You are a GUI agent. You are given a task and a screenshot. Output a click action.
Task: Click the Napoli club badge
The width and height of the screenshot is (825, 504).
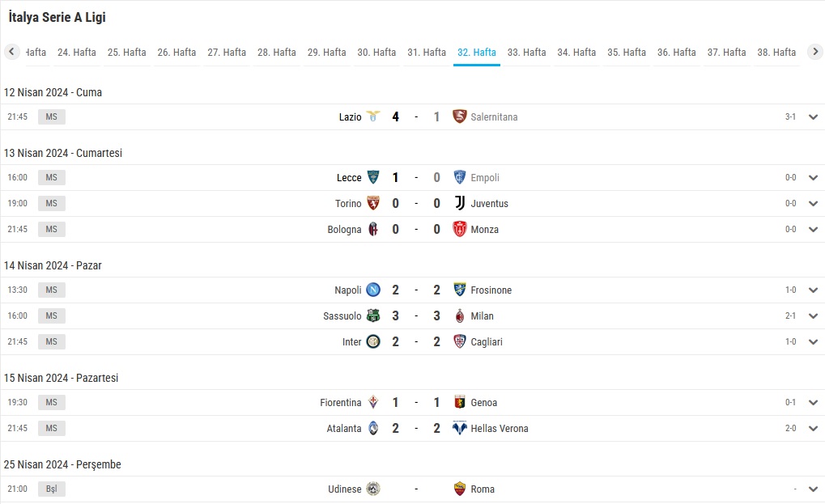373,290
